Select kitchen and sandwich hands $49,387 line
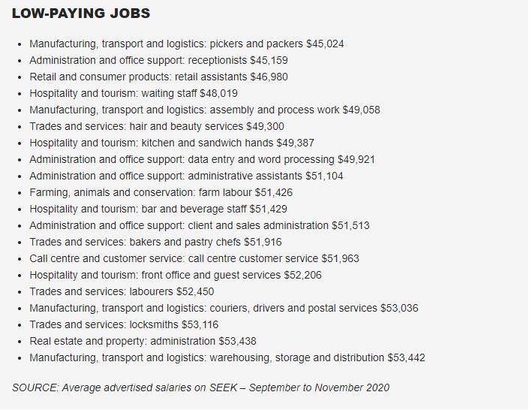Screen dimensions: 532x410 click(x=172, y=143)
